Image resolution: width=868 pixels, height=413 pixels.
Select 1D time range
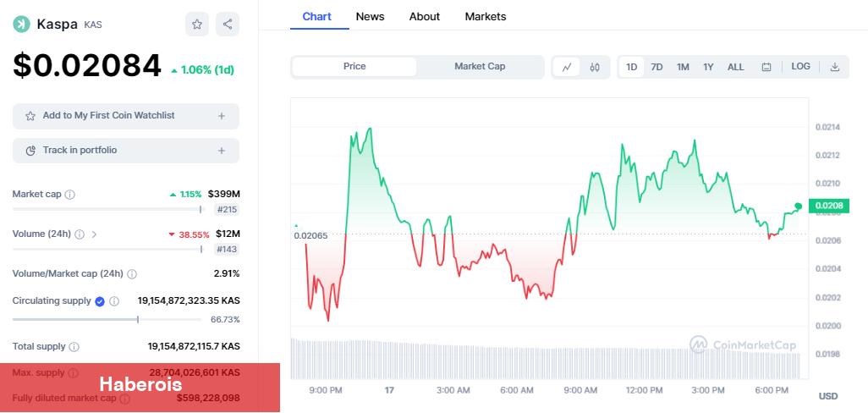tap(631, 67)
